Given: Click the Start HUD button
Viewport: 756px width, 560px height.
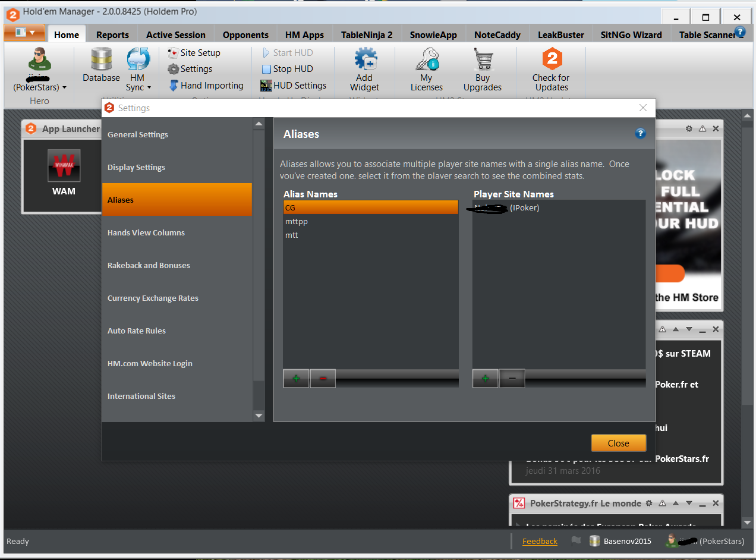Looking at the screenshot, I should point(288,53).
